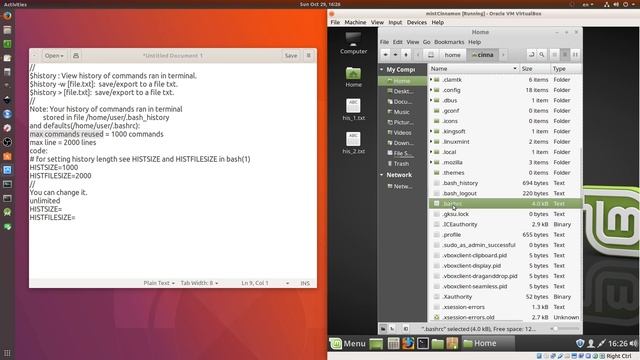The image size is (640, 360).
Task: Open Tab Width dropdown in gedit
Action: click(199, 283)
